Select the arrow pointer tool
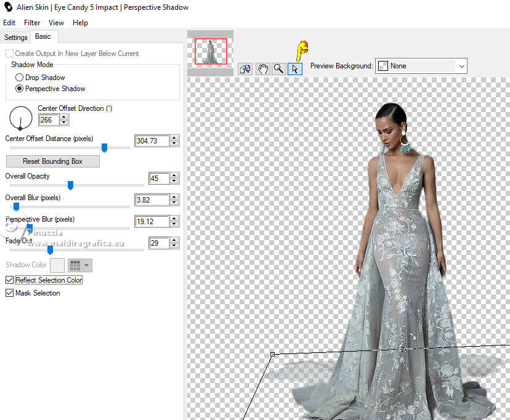 [x=295, y=69]
